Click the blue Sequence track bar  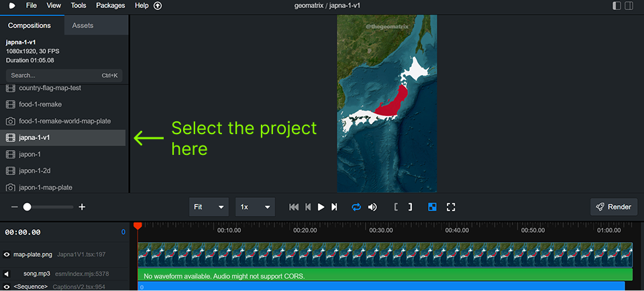[381, 286]
